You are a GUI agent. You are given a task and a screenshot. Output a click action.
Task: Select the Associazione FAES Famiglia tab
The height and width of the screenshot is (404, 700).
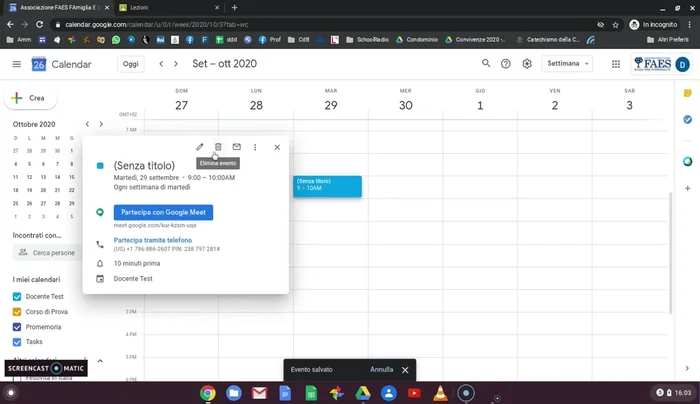coord(59,8)
